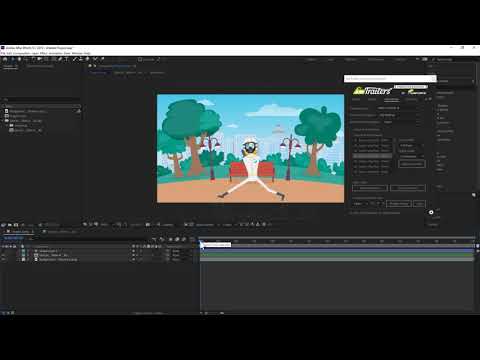The image size is (480, 360).
Task: Click the right wide button in plugin panel
Action: (x=408, y=188)
